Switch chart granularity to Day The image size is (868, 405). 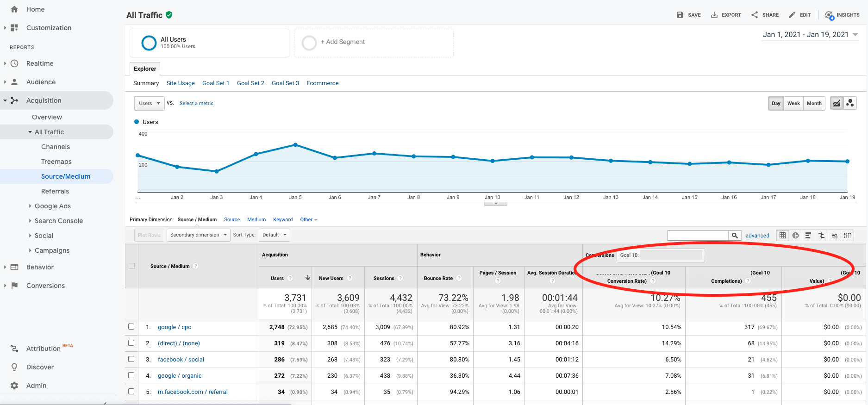pyautogui.click(x=776, y=103)
